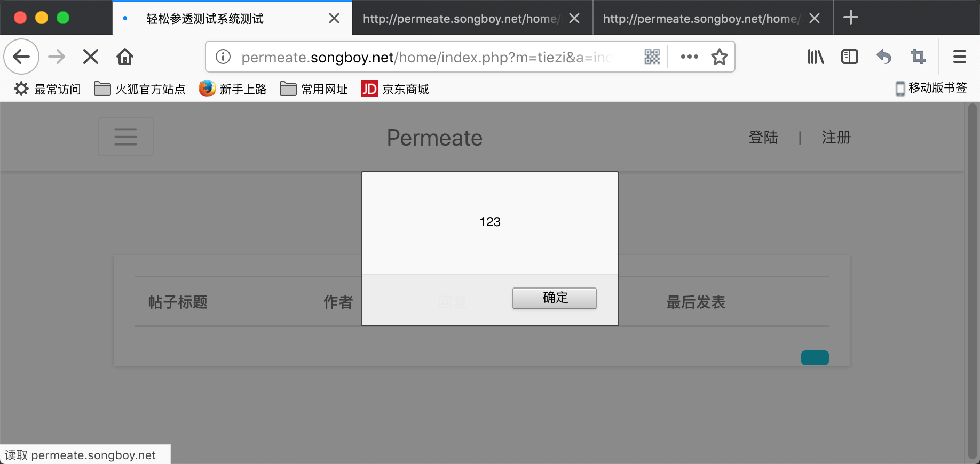Screen dimensions: 980x464
Task: Open the QR code icon in address bar
Action: [x=652, y=57]
